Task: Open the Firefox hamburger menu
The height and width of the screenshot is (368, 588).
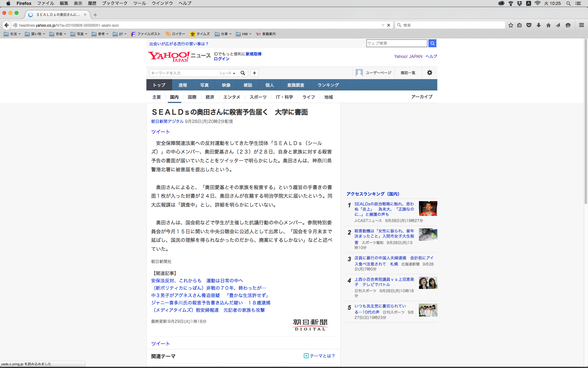Action: tap(581, 25)
